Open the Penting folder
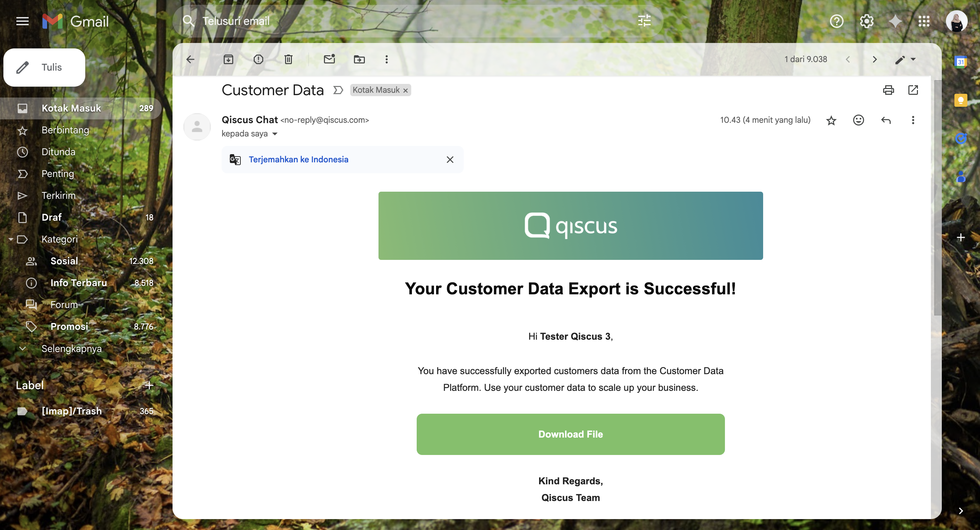 [81, 174]
